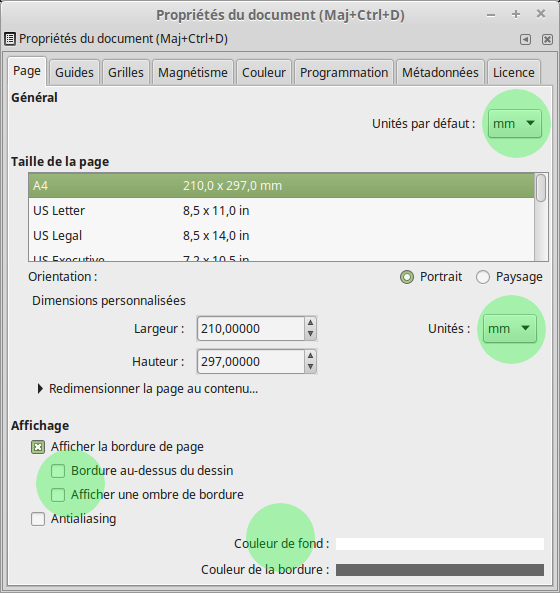The height and width of the screenshot is (593, 560).
Task: Open the Couleur de la bordure swatch
Action: click(440, 570)
